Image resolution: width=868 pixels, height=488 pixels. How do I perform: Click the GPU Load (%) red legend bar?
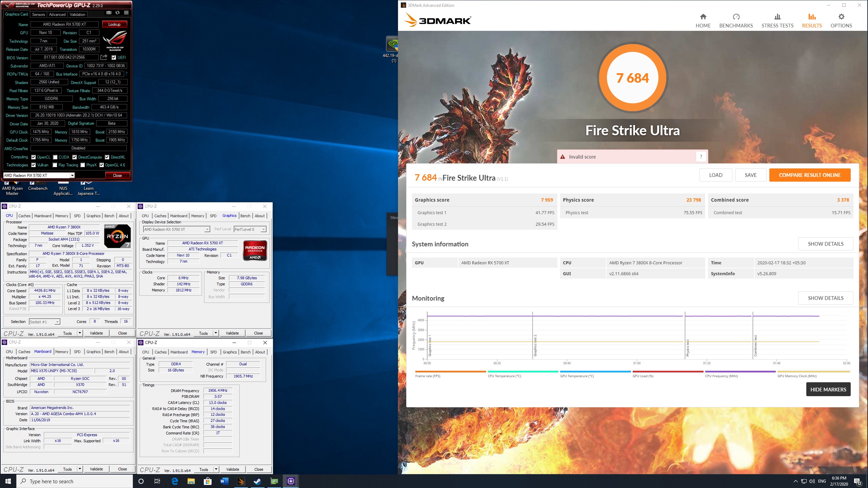[668, 372]
